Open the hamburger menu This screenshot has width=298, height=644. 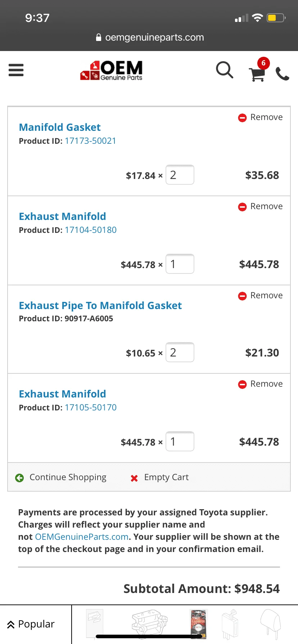16,70
